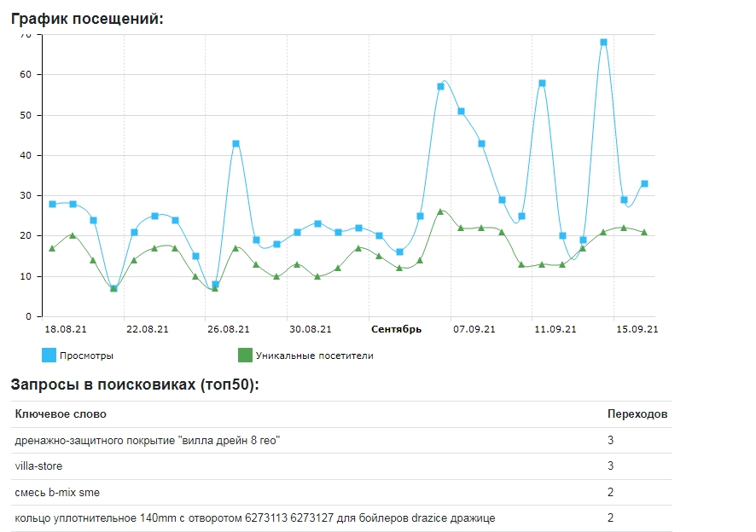Image resolution: width=756 pixels, height=532 pixels.
Task: Click the Переходов column header
Action: click(x=637, y=414)
